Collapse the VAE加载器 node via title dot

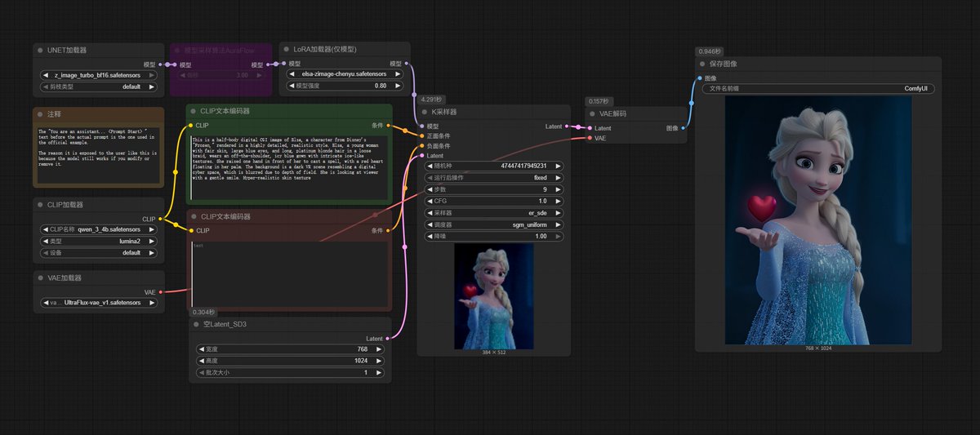[40, 277]
